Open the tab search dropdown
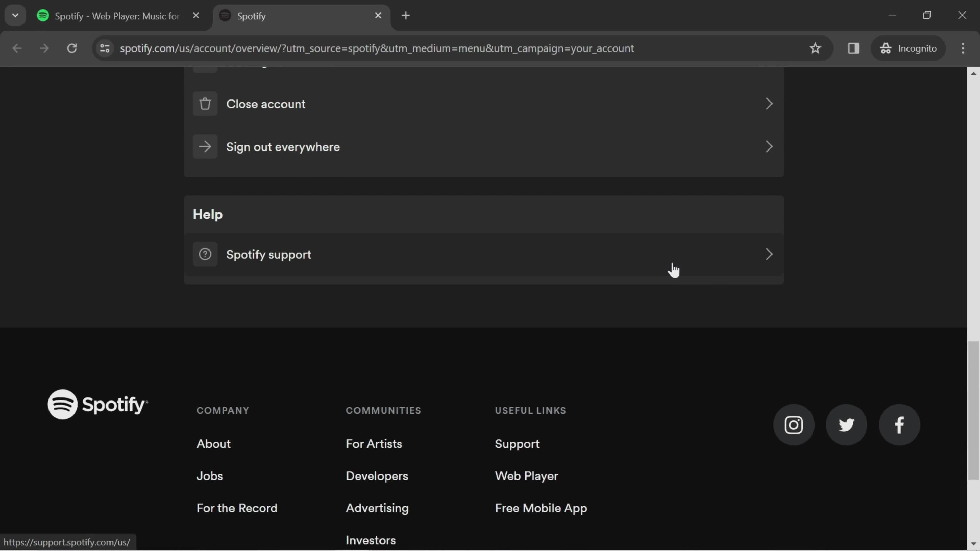The image size is (980, 551). (15, 16)
